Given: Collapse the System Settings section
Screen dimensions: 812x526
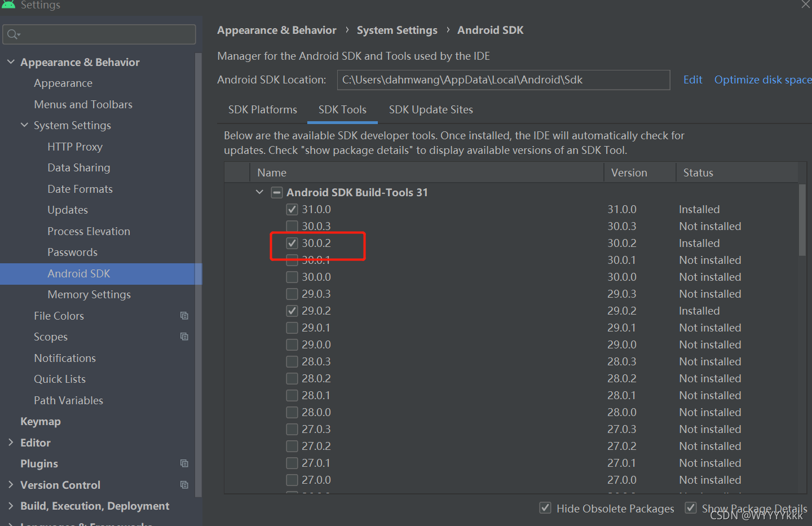Looking at the screenshot, I should (x=24, y=125).
